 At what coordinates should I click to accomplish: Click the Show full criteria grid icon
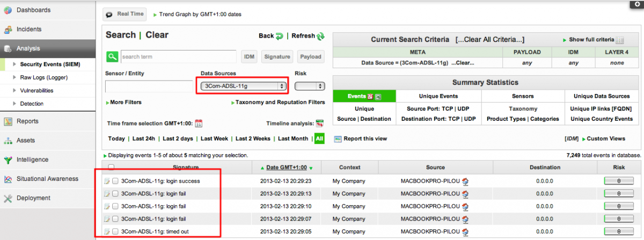(x=620, y=40)
